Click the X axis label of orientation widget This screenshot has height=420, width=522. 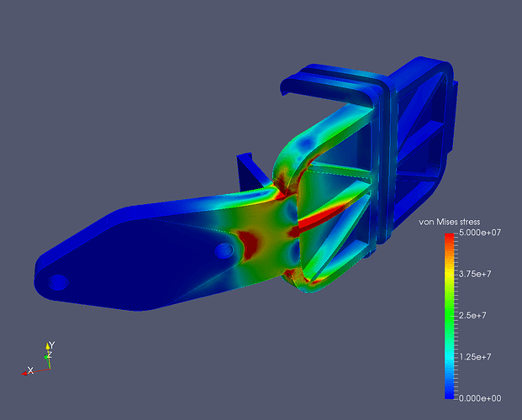(x=30, y=370)
